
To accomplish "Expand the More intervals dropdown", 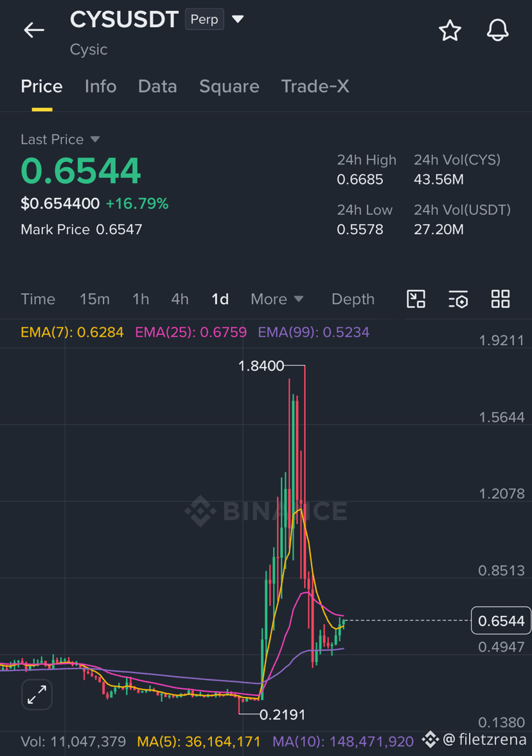I will [x=277, y=299].
